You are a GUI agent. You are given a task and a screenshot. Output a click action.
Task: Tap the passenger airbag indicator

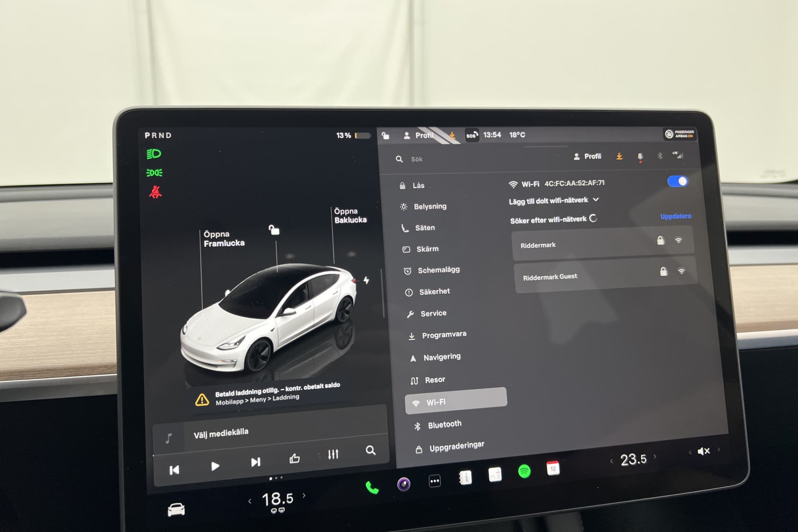[679, 134]
